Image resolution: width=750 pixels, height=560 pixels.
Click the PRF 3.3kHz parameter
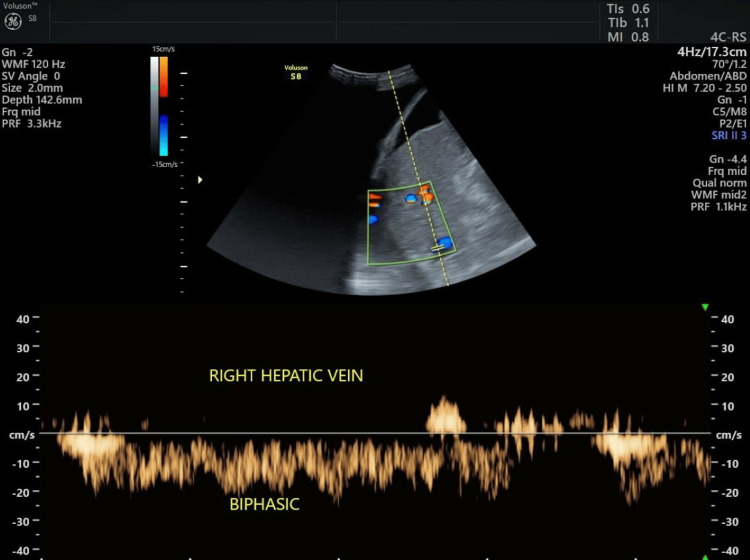32,123
